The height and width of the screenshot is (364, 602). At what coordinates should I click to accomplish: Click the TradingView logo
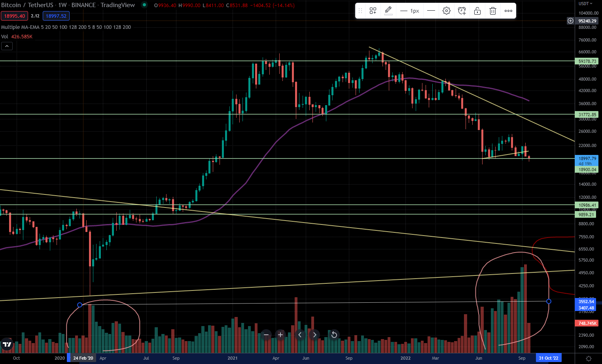click(x=7, y=344)
